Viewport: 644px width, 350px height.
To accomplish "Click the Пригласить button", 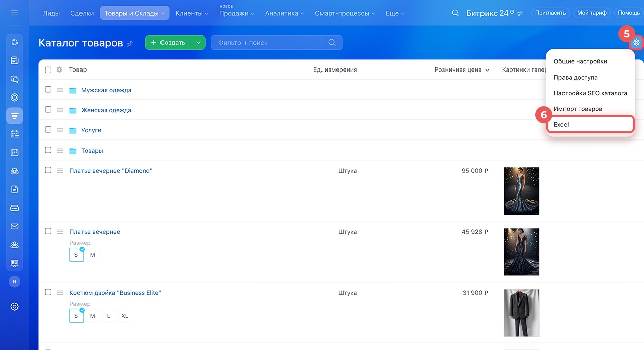I will pyautogui.click(x=550, y=13).
